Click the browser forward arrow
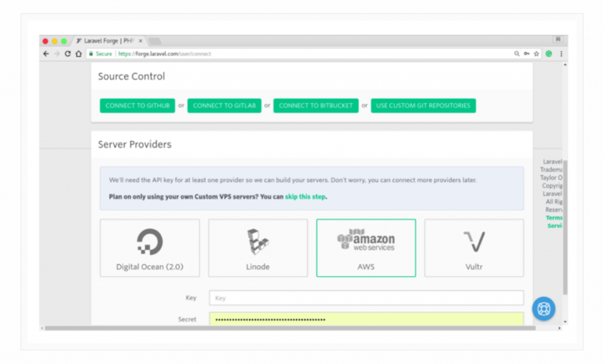 57,54
